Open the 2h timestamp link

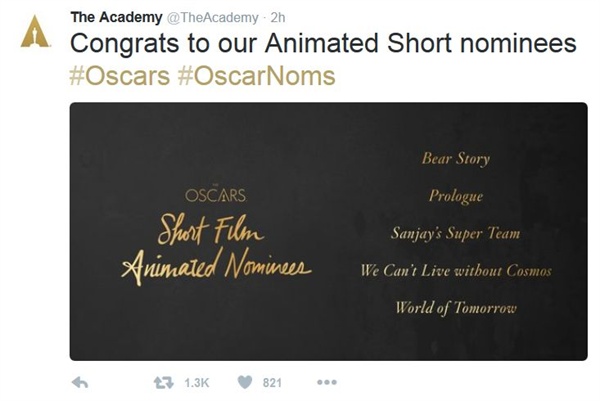point(278,18)
